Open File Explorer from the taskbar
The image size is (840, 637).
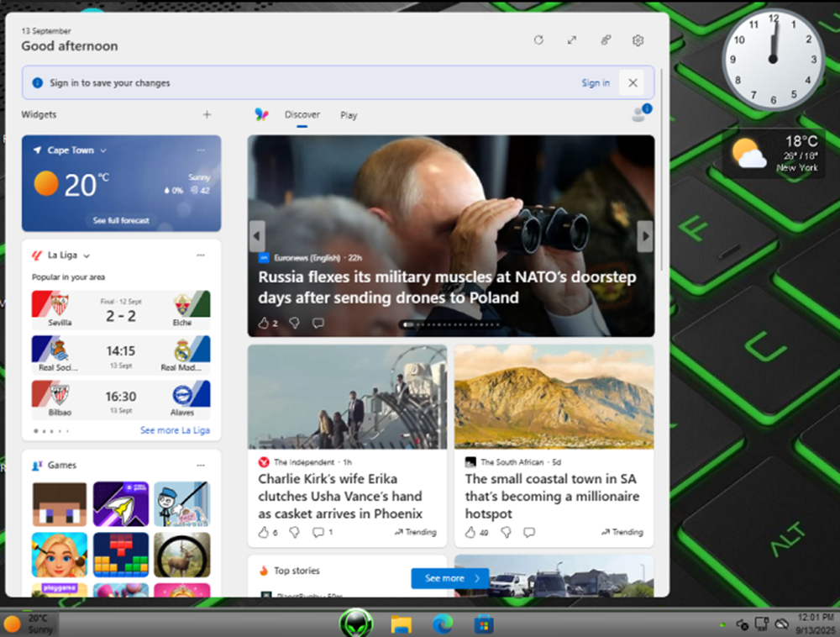(x=401, y=624)
